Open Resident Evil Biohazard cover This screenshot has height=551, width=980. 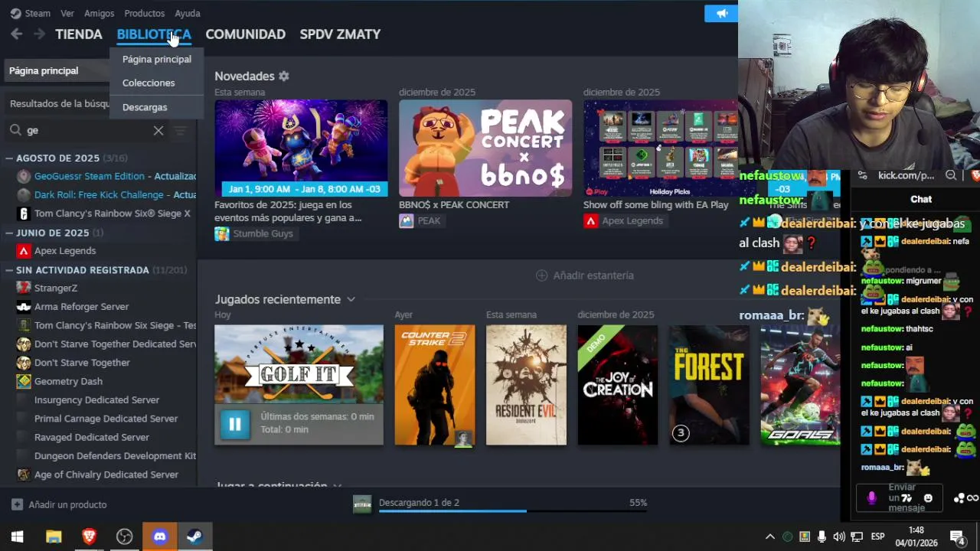[526, 385]
